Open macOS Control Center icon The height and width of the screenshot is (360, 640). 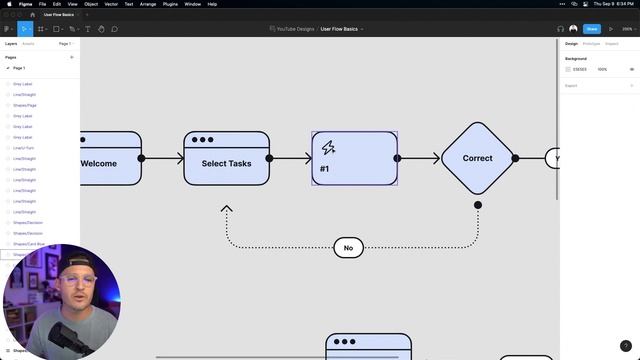(585, 4)
